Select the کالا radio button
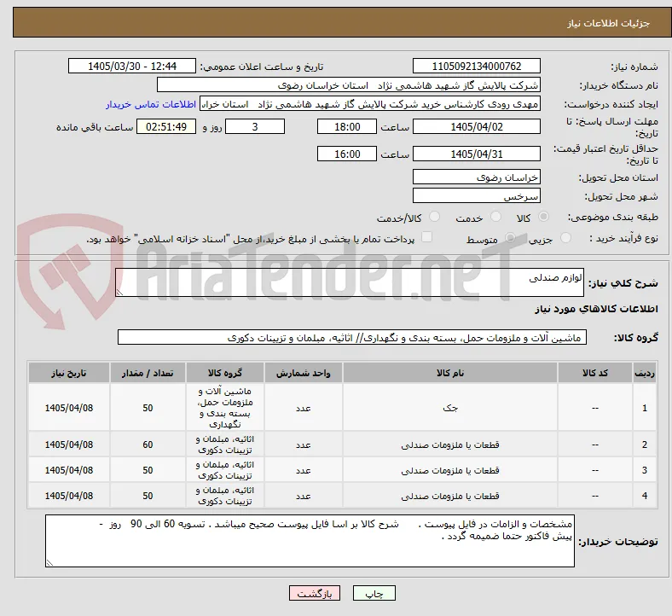Screen dimensions: 672x616 click(543, 217)
